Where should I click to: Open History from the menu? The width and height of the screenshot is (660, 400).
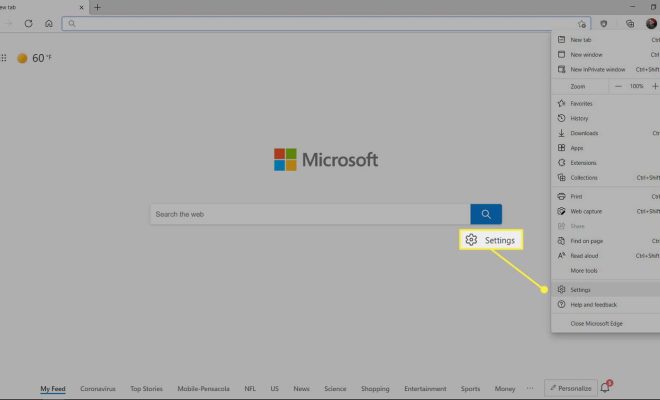[x=606, y=118]
